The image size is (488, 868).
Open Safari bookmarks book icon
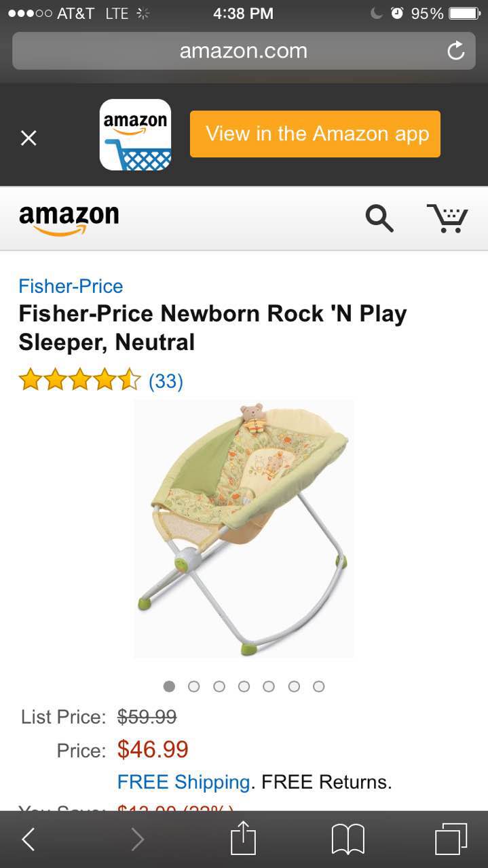click(348, 840)
